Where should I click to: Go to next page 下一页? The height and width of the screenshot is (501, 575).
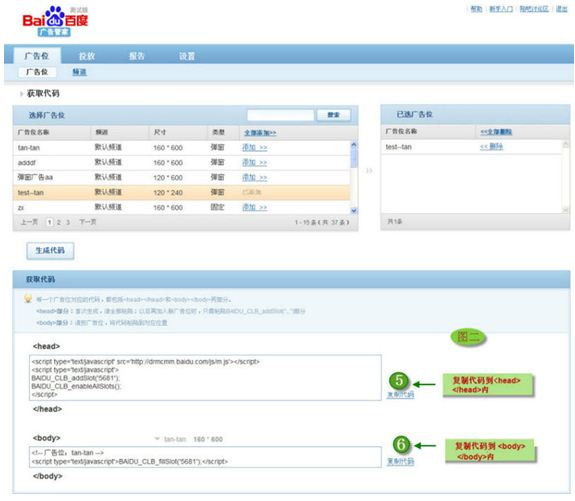coord(88,222)
